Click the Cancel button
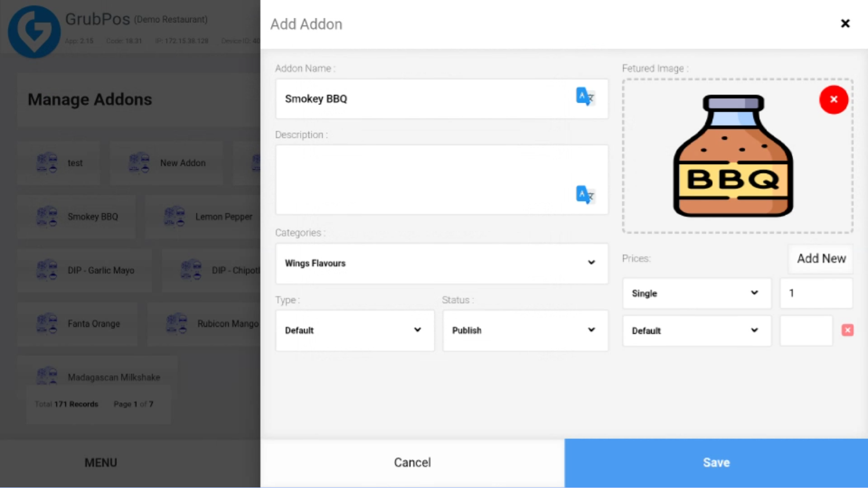 [x=412, y=462]
